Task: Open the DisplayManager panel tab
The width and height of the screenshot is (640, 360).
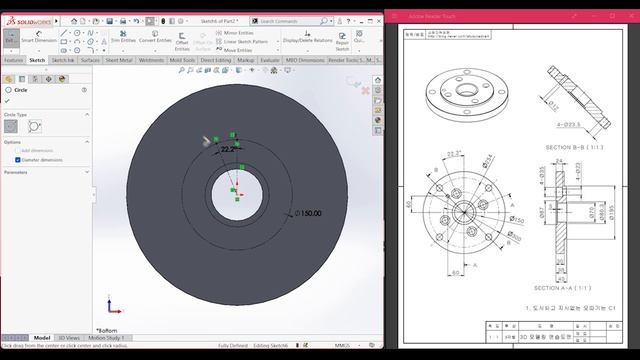Action: tap(62, 79)
